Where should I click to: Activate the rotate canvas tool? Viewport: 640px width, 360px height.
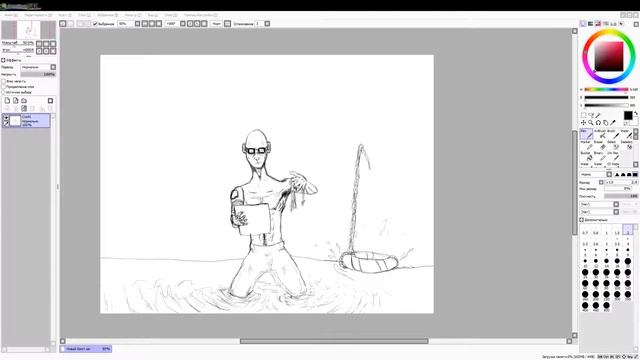click(598, 122)
